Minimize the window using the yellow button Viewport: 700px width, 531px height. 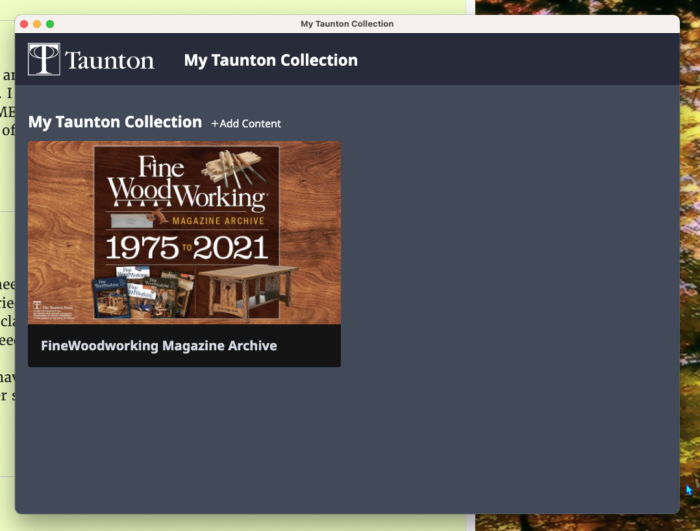[37, 24]
